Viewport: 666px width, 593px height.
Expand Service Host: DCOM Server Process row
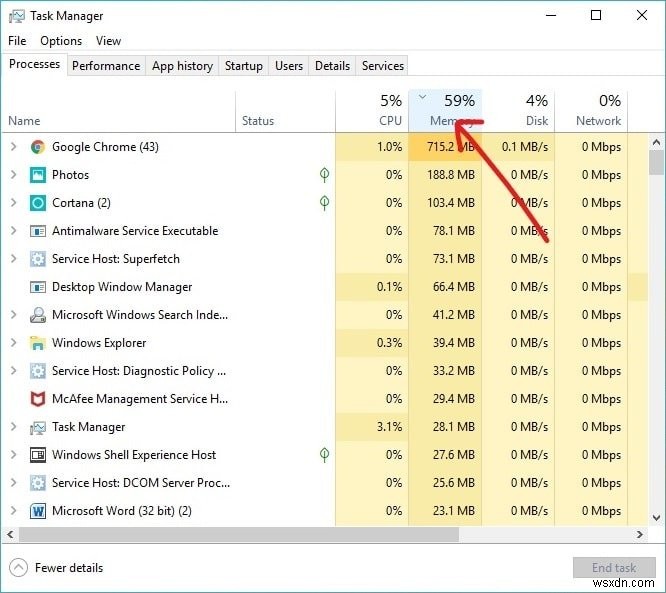tap(14, 483)
